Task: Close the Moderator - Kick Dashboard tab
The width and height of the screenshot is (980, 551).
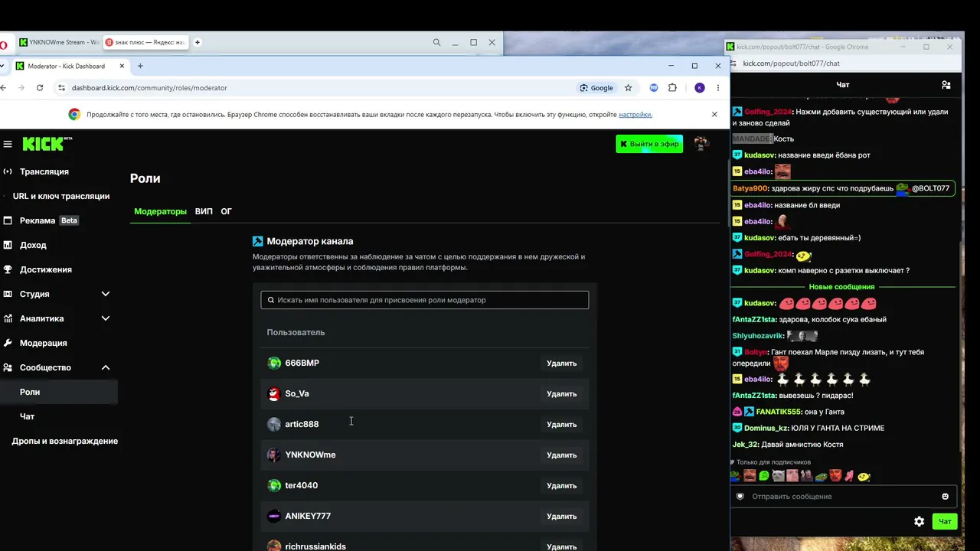Action: [123, 66]
